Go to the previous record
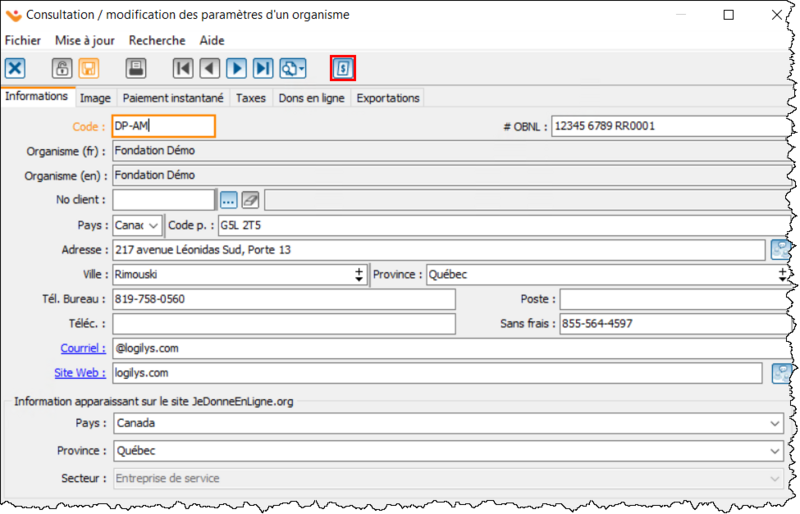The image size is (800, 514). pos(209,68)
